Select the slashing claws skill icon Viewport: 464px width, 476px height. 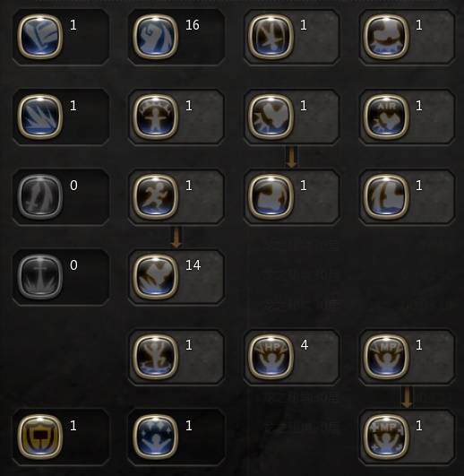coord(40,117)
